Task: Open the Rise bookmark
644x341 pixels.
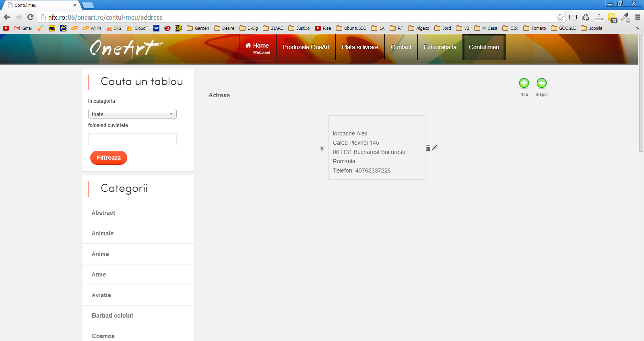Action: (x=323, y=28)
